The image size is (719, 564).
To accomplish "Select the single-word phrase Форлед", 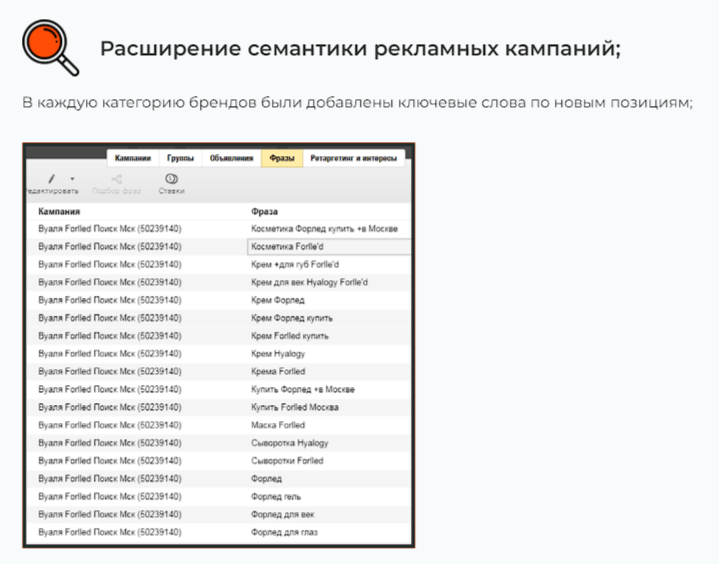I will (266, 479).
